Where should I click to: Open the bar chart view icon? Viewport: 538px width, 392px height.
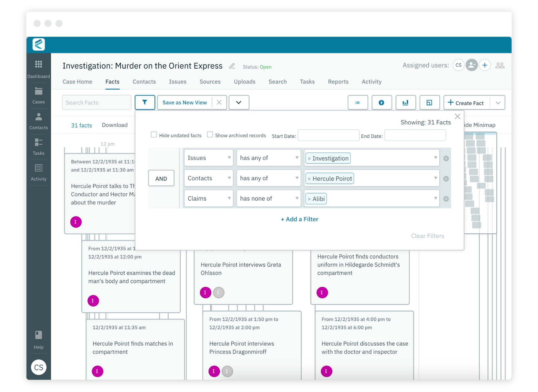405,103
